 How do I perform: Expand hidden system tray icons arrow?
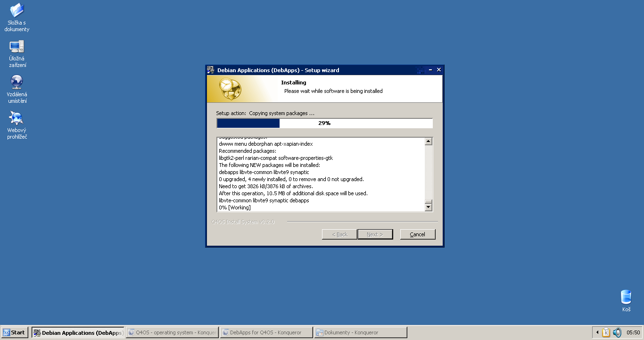597,332
